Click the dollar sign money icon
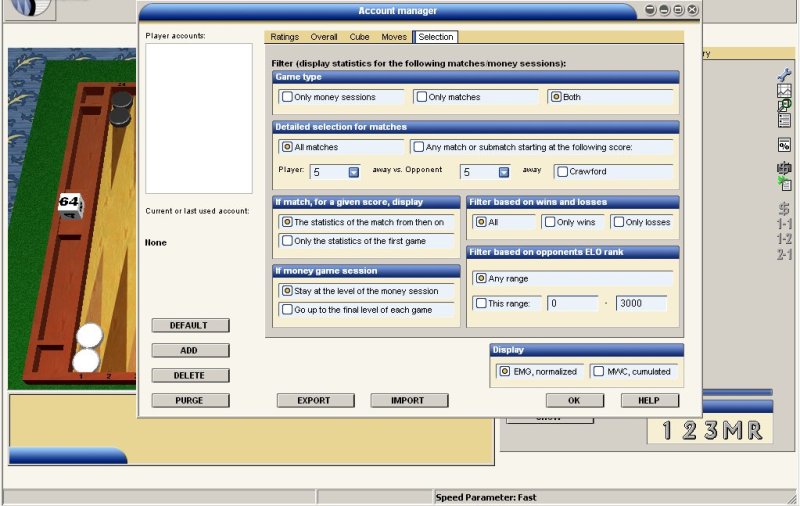 pos(784,209)
